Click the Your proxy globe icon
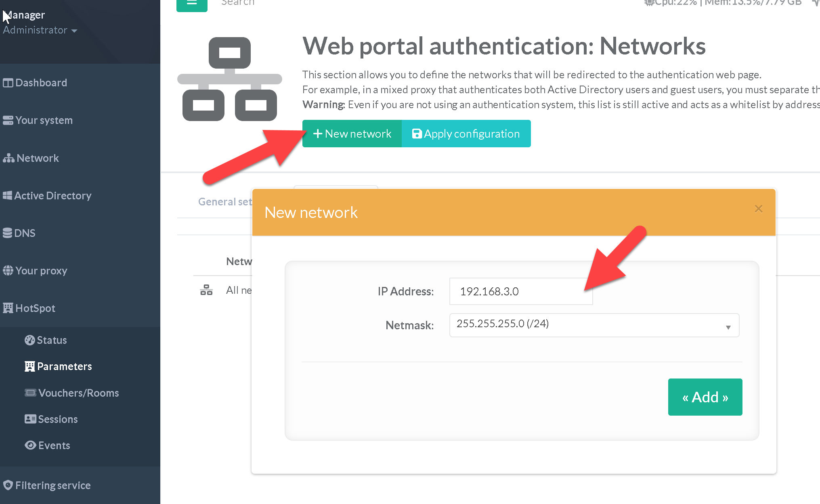 (x=8, y=271)
